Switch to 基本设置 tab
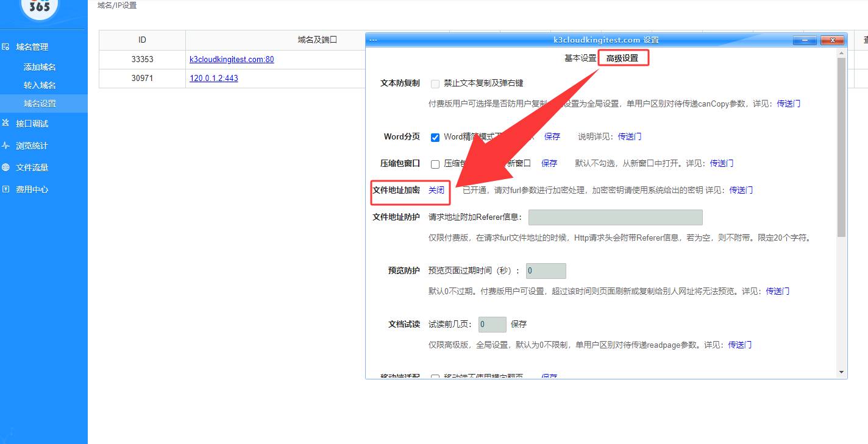Screen dimensions: 868x444 coord(580,58)
